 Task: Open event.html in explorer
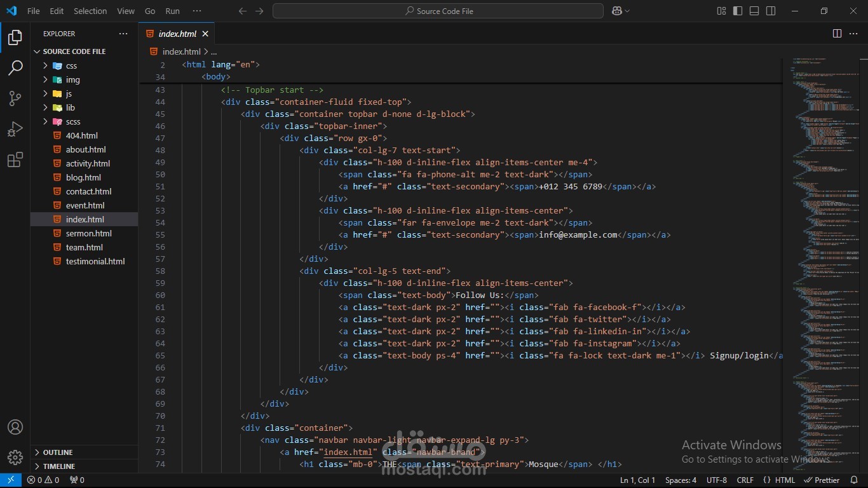coord(85,205)
